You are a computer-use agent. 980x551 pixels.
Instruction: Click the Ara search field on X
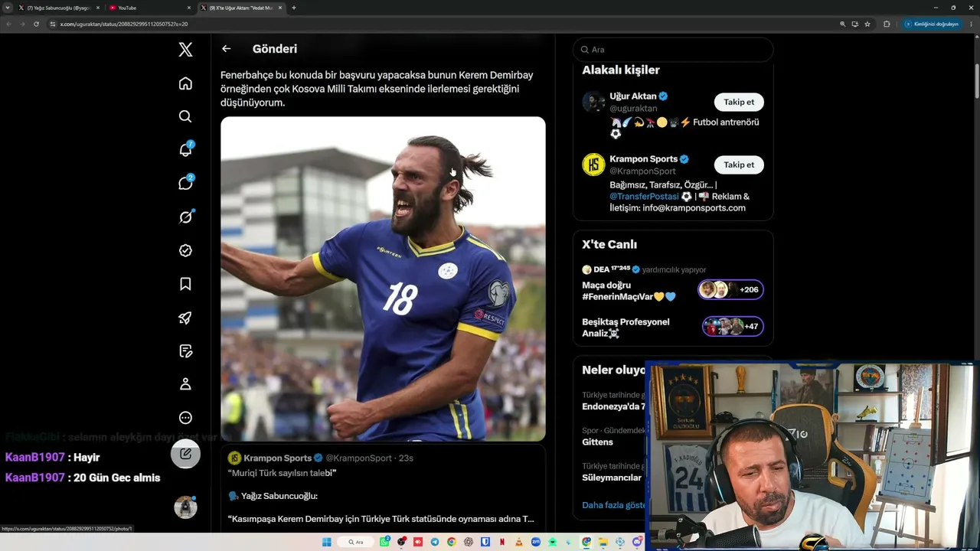(673, 50)
